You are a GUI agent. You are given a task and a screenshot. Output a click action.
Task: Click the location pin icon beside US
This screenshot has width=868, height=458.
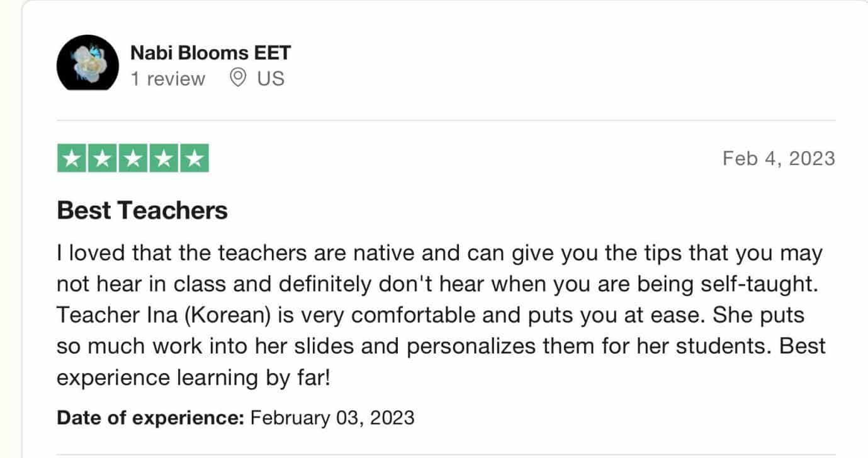[237, 78]
